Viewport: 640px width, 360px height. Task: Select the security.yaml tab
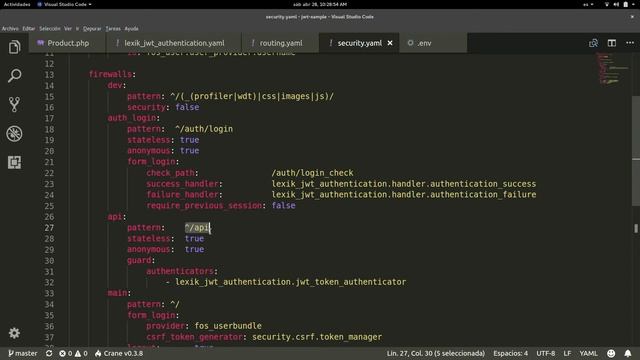[x=359, y=43]
